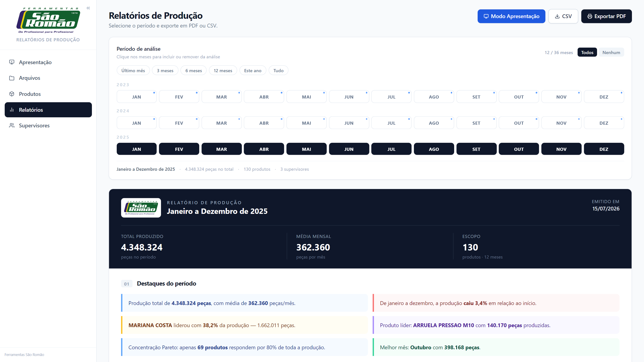Screen dimensions: 644x362
Task: Toggle SET 2024 month
Action: pos(476,123)
